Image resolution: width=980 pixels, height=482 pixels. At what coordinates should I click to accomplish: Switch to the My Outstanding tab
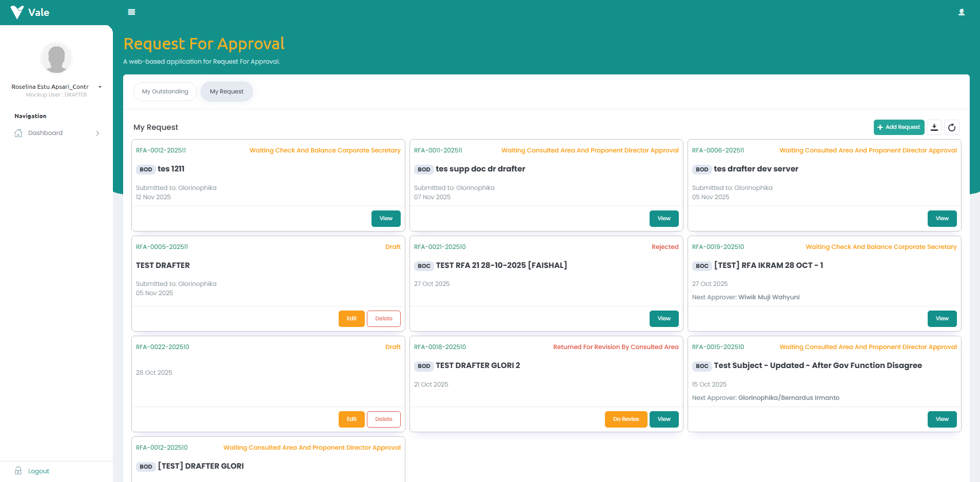pos(165,91)
